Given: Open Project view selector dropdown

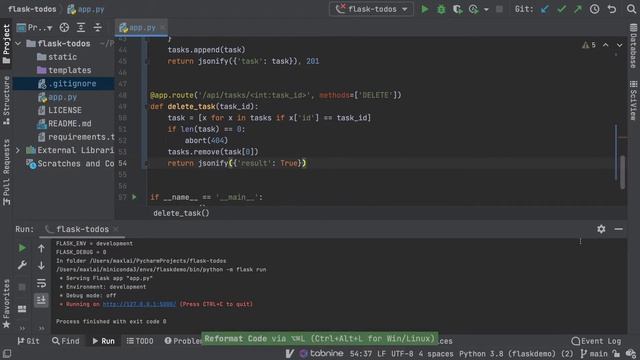Looking at the screenshot, I should click(x=35, y=28).
